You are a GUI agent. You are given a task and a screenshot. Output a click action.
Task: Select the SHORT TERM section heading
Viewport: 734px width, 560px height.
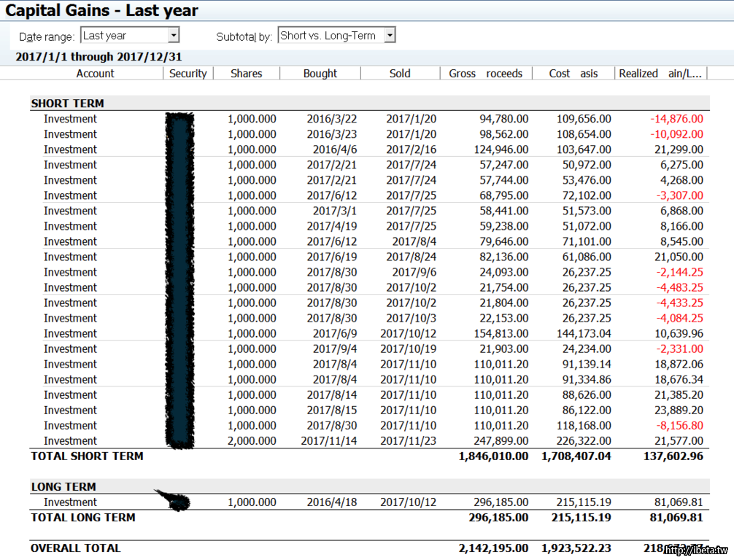point(67,104)
